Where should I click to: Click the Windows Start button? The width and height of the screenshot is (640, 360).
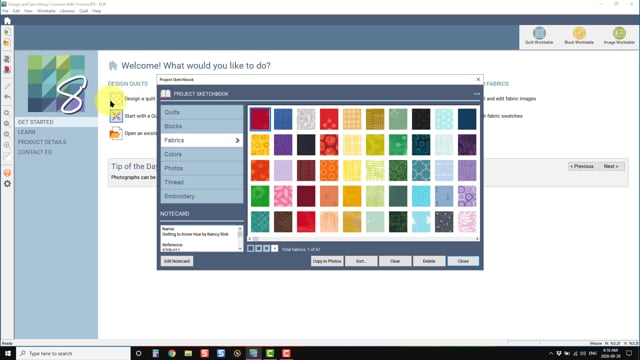tap(8, 353)
